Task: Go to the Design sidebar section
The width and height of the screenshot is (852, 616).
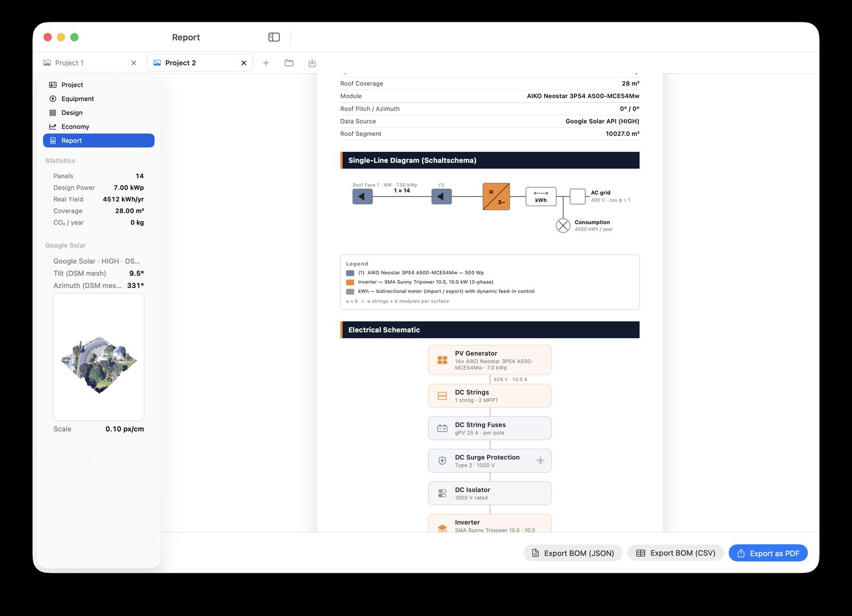Action: coord(99,113)
